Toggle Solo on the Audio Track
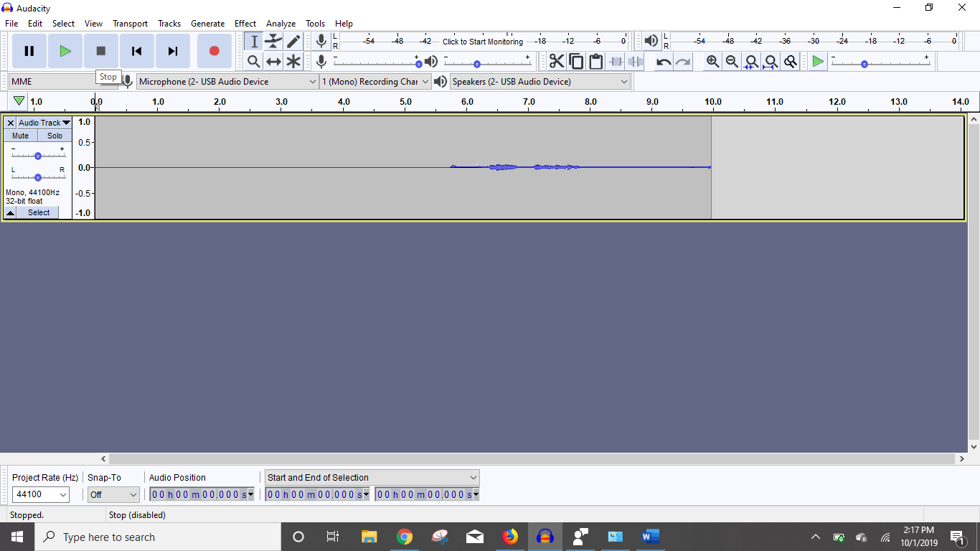The width and height of the screenshot is (980, 551). 55,136
